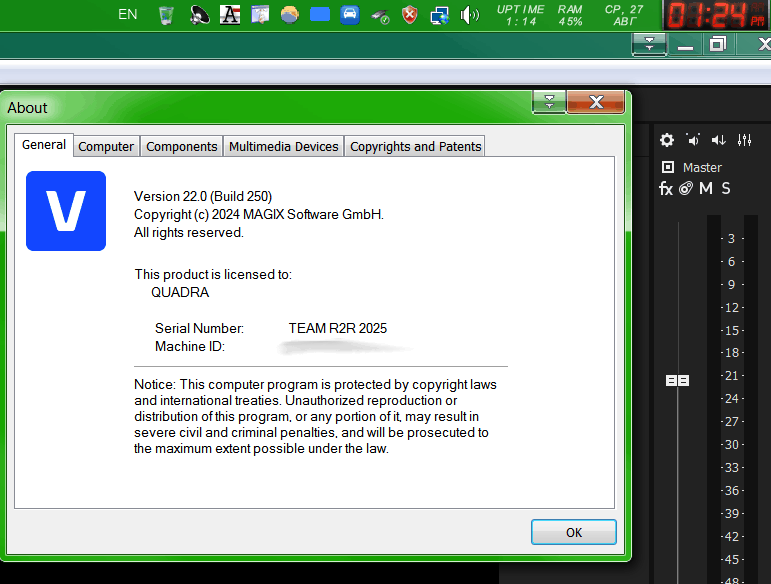This screenshot has height=584, width=771.
Task: Open the red shield security icon
Action: tap(410, 15)
